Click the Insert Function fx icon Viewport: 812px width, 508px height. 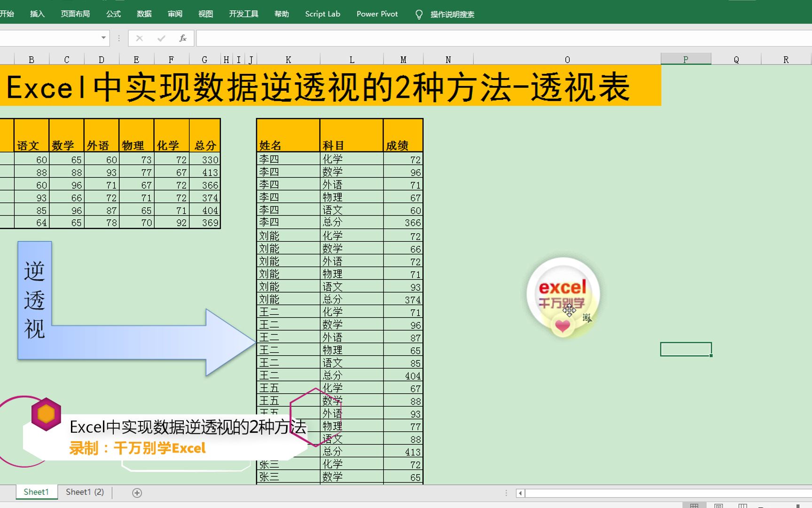(183, 38)
